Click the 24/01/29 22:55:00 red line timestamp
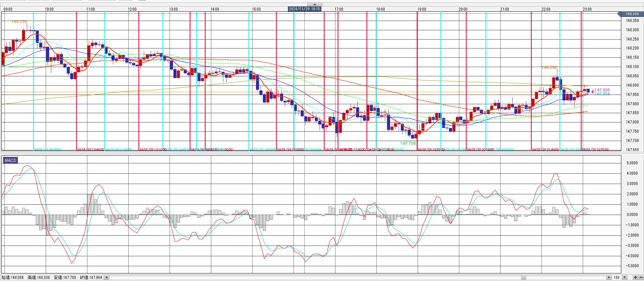Viewport: 644px width, 281px height. click(x=595, y=150)
